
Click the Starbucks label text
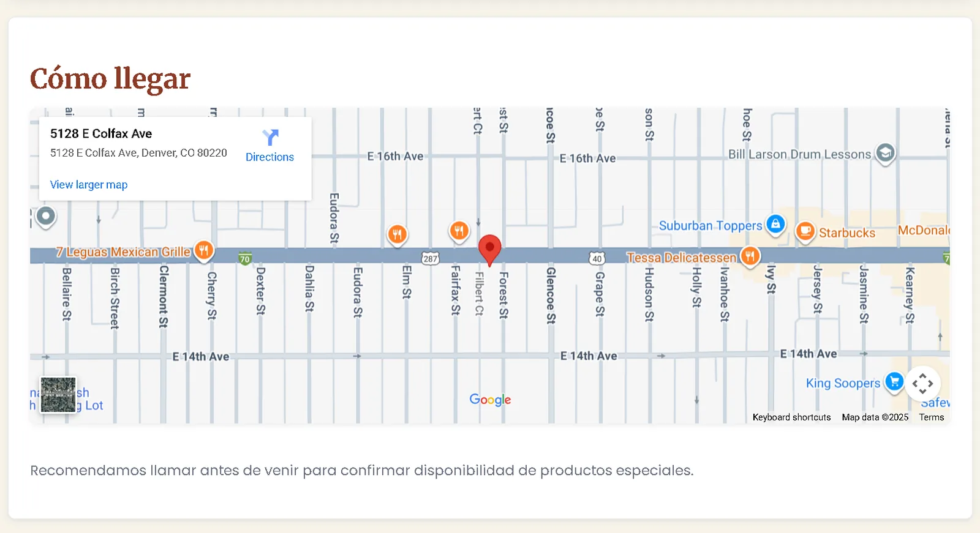[847, 233]
